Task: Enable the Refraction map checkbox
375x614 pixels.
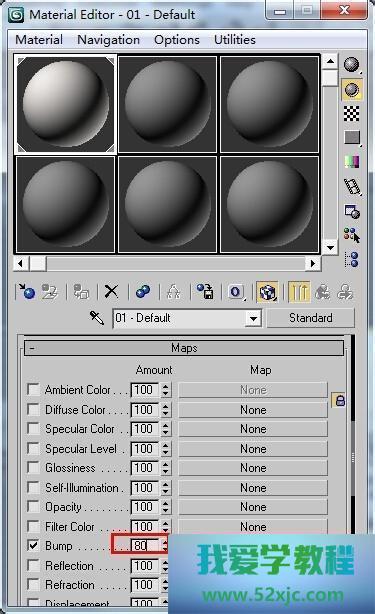Action: coord(34,585)
